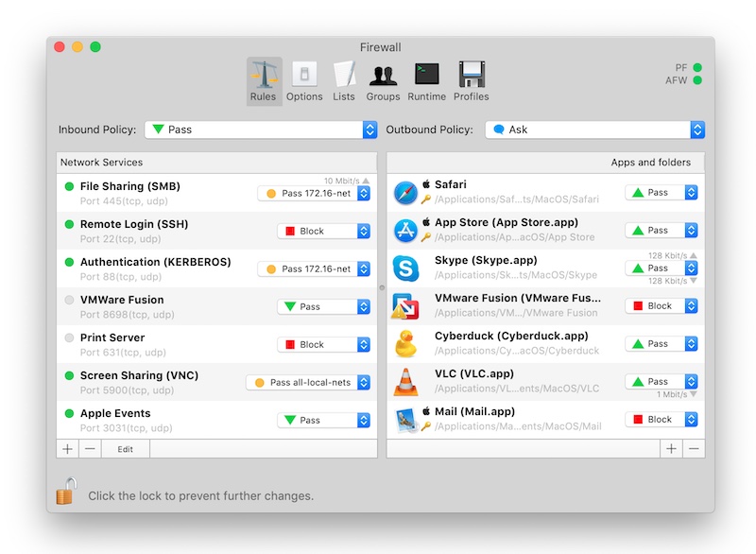The height and width of the screenshot is (554, 756).
Task: Select the Port 5900(tcp, udp) text
Action: click(127, 390)
